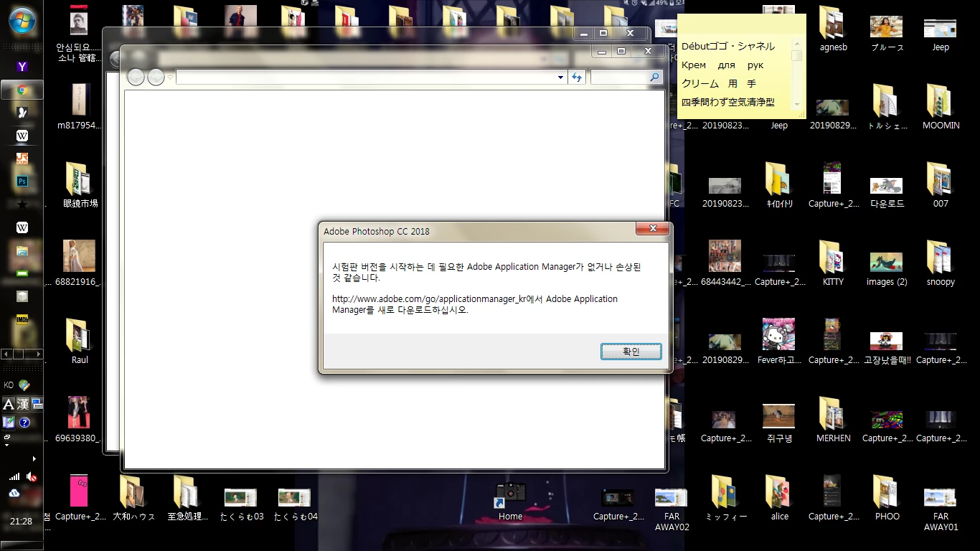Click the white cube taskbar icon
Image resolution: width=980 pixels, height=551 pixels.
click(22, 296)
